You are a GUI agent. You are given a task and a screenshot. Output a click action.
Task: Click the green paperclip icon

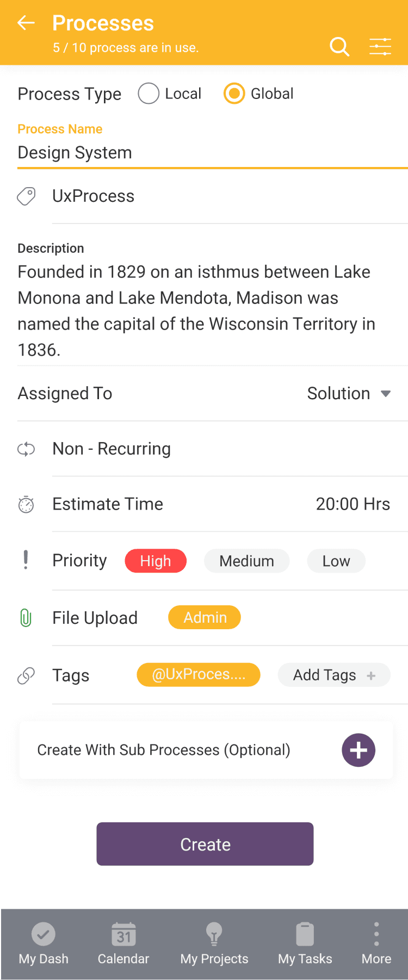[x=26, y=618]
